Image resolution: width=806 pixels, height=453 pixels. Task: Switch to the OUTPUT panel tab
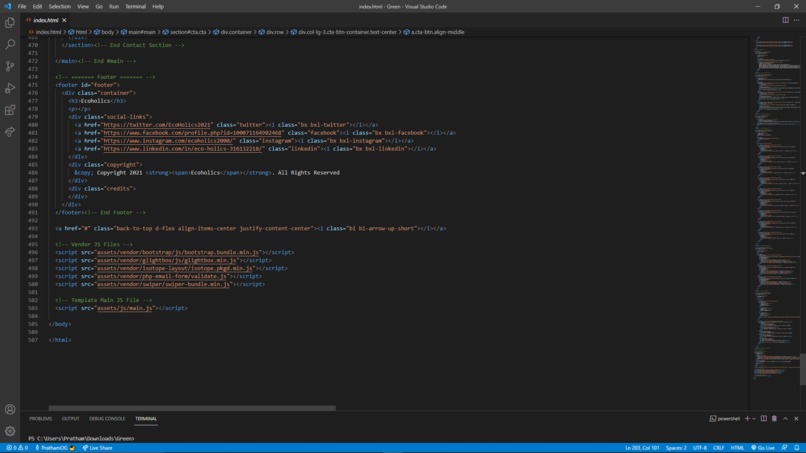[70, 419]
